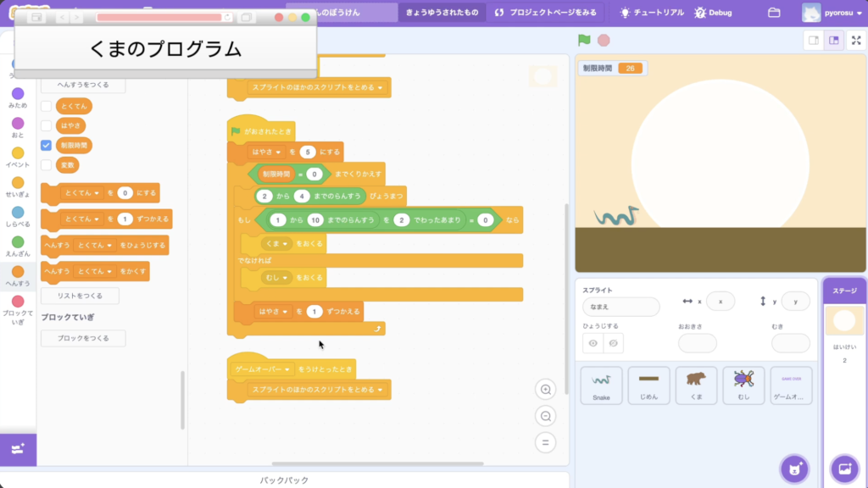Open the チュートリアル tutorials menu
The width and height of the screenshot is (868, 488).
click(x=652, y=13)
